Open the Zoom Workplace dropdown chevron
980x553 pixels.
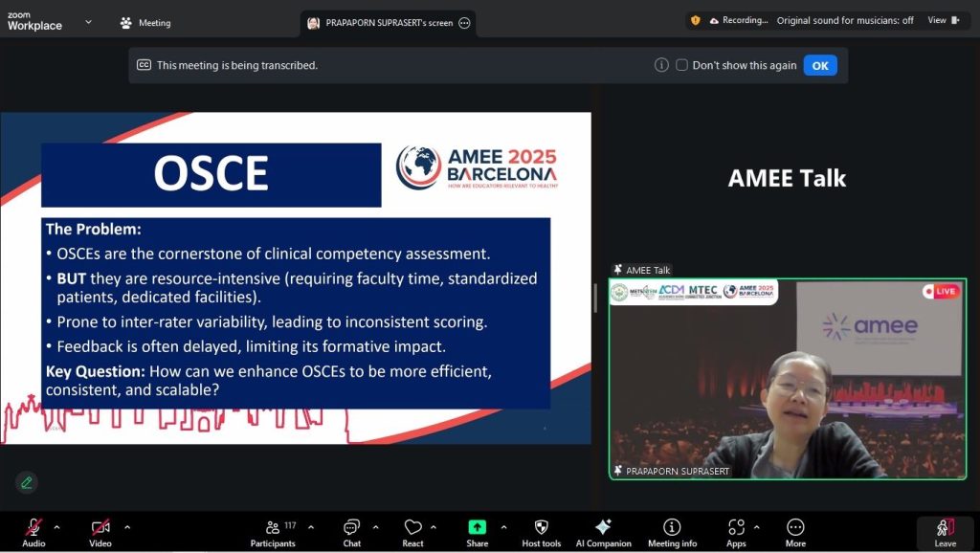click(89, 21)
